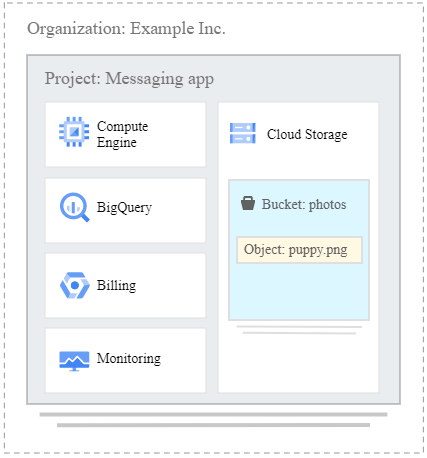Select the Billing label text
Image resolution: width=427 pixels, height=458 pixels.
tap(116, 286)
